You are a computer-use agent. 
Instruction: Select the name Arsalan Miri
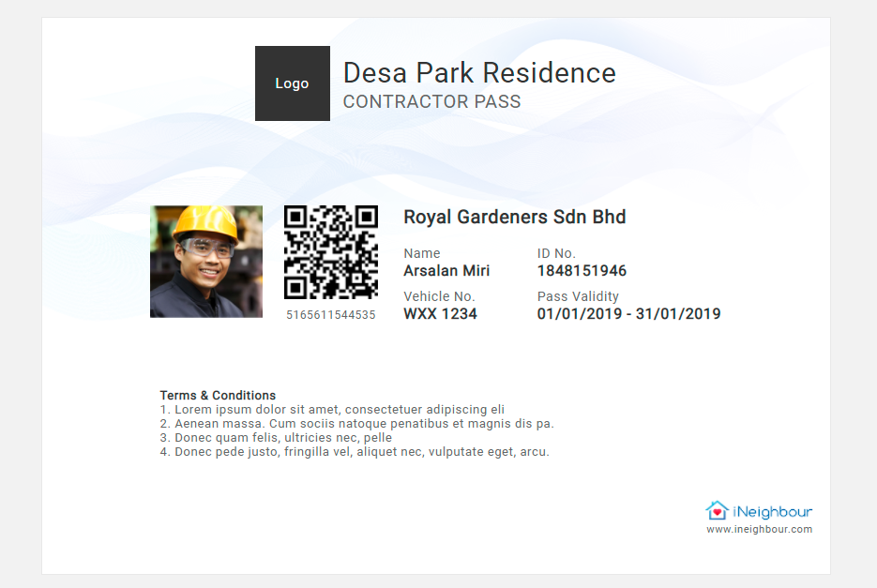[446, 271]
